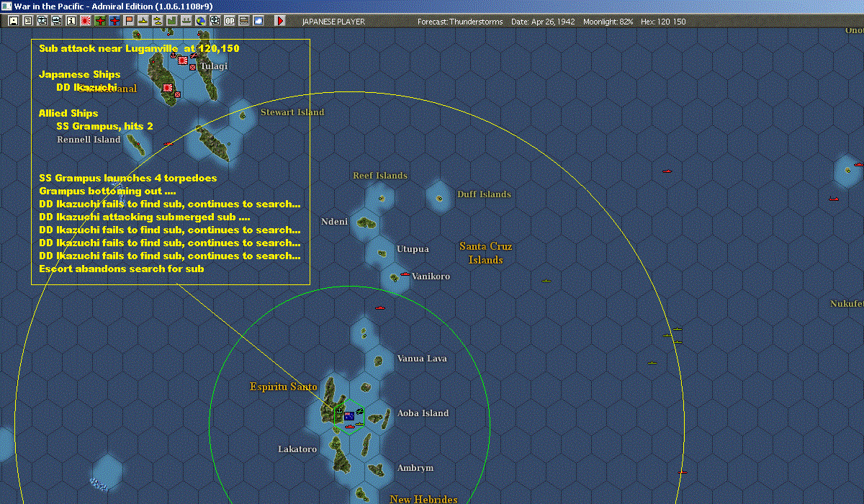Image resolution: width=864 pixels, height=504 pixels.
Task: Select the red ship beside Vanikoro
Action: [x=405, y=274]
